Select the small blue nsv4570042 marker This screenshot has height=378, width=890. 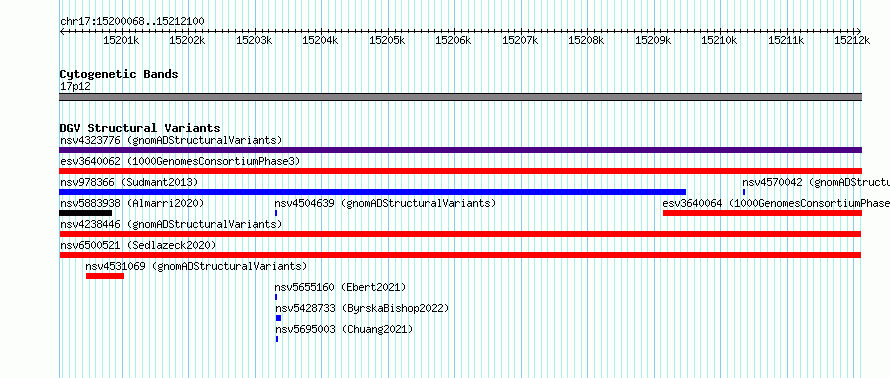[744, 192]
